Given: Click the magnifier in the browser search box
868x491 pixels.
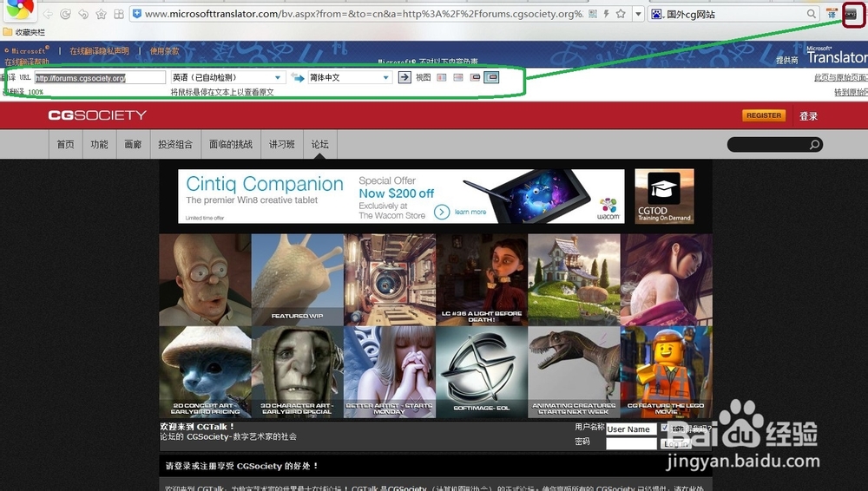Looking at the screenshot, I should [811, 14].
